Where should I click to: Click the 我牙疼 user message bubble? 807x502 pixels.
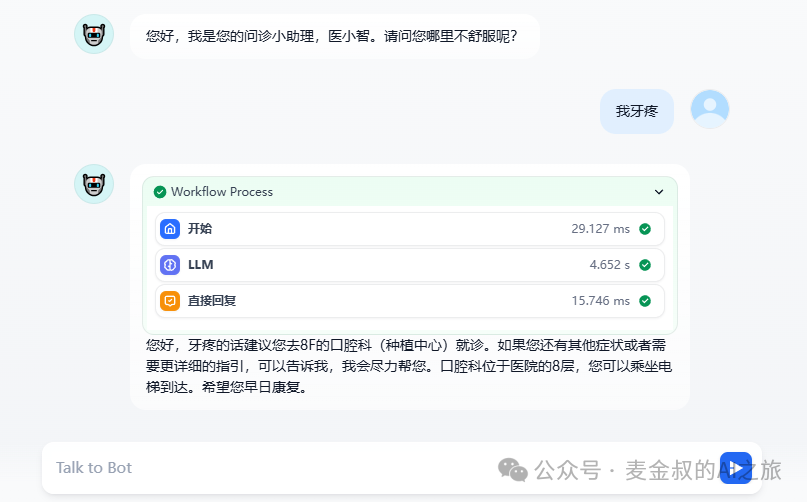click(x=636, y=111)
